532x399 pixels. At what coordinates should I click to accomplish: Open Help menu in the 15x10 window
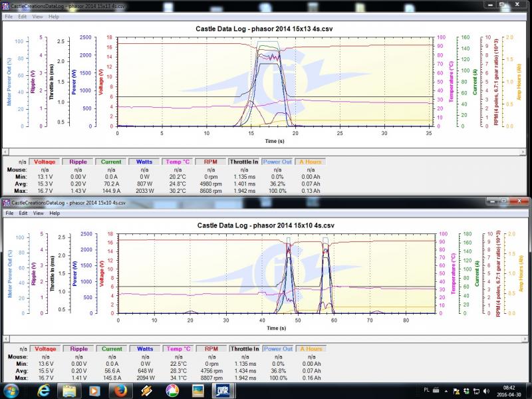tap(53, 213)
